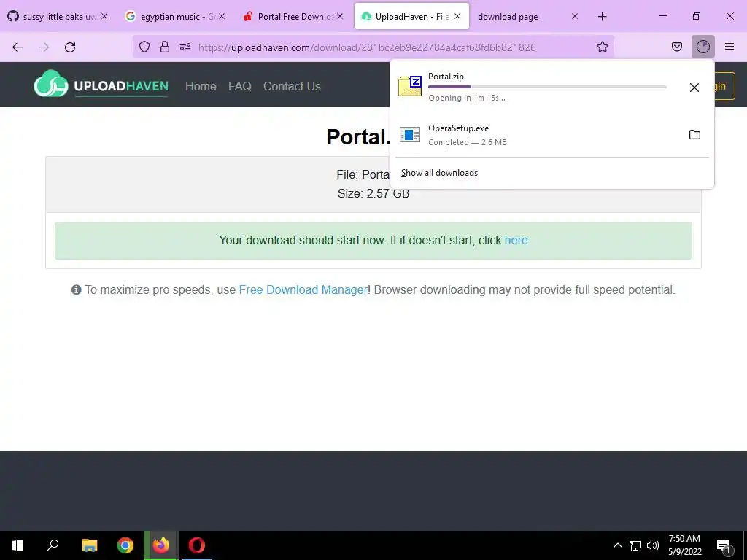Image resolution: width=747 pixels, height=560 pixels.
Task: Click the UploadHaven cloud logo
Action: (50, 85)
